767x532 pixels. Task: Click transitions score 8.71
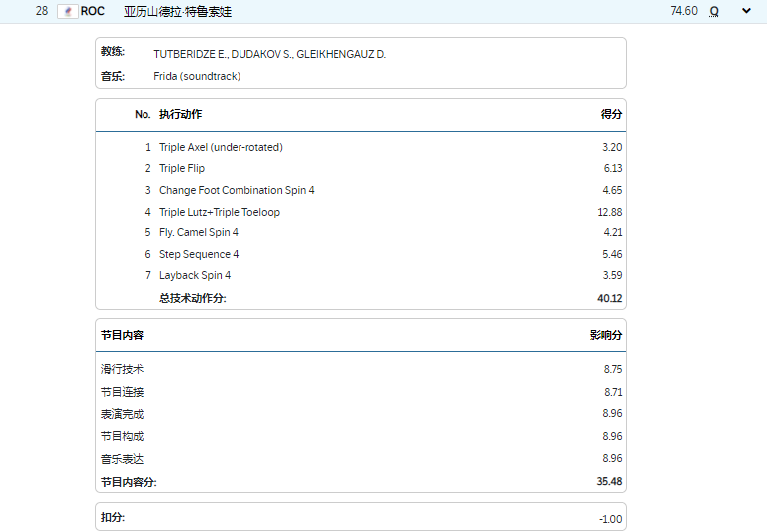[613, 392]
